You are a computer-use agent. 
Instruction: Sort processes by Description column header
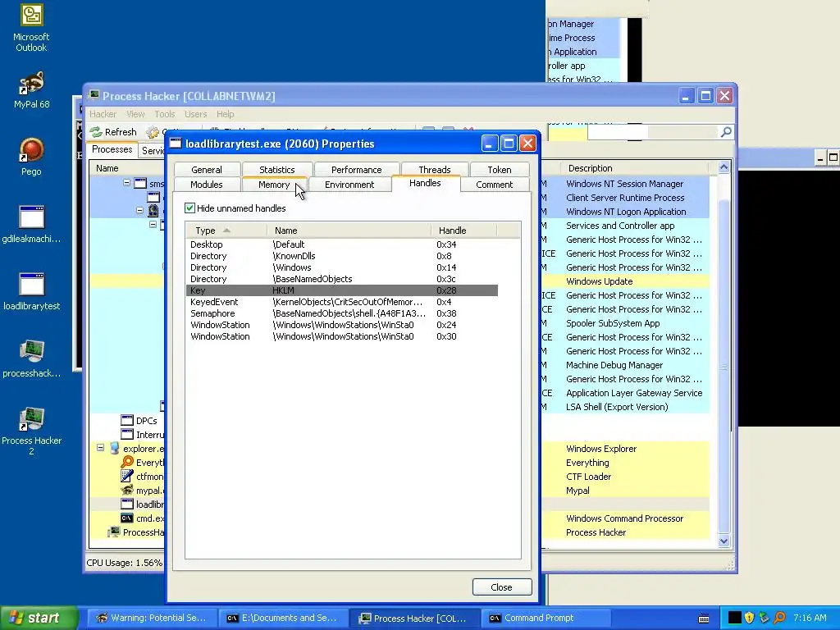[634, 168]
